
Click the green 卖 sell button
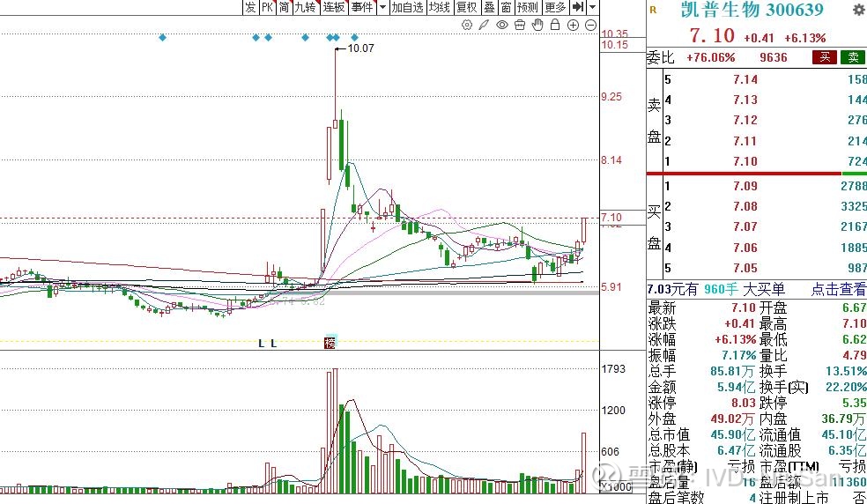(853, 57)
